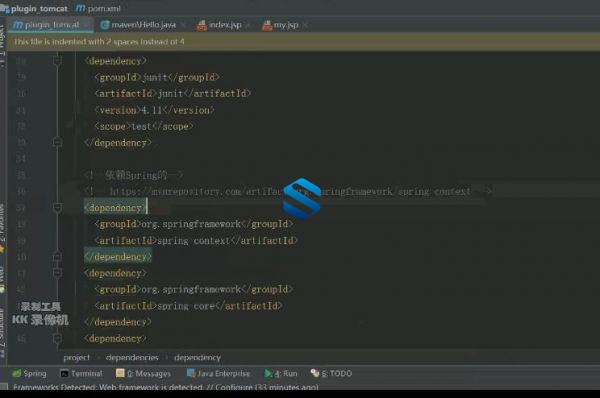This screenshot has width=600, height=398.
Task: Click groupId org.springframework above spring-context
Action: (x=194, y=224)
